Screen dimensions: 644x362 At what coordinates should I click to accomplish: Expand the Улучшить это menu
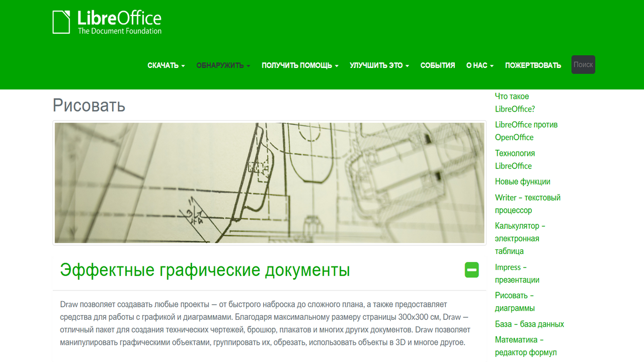(379, 65)
